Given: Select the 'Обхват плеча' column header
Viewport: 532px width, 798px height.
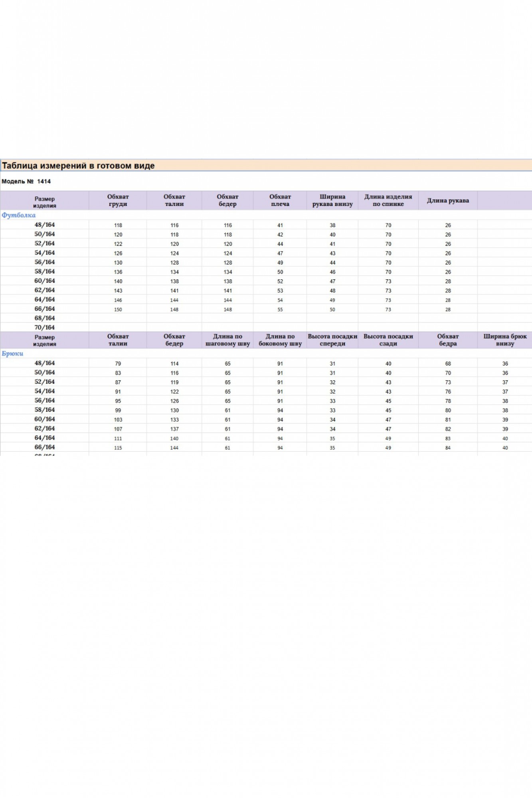Looking at the screenshot, I should tap(280, 200).
